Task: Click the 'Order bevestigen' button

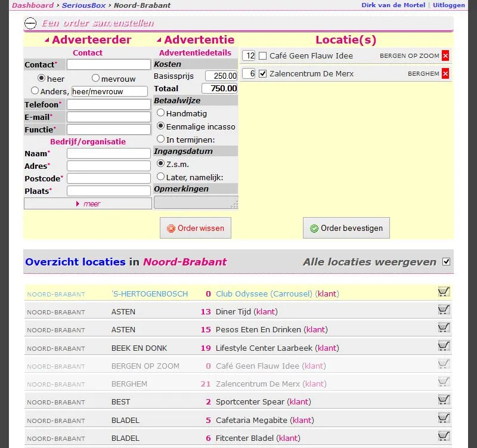Action: [346, 228]
